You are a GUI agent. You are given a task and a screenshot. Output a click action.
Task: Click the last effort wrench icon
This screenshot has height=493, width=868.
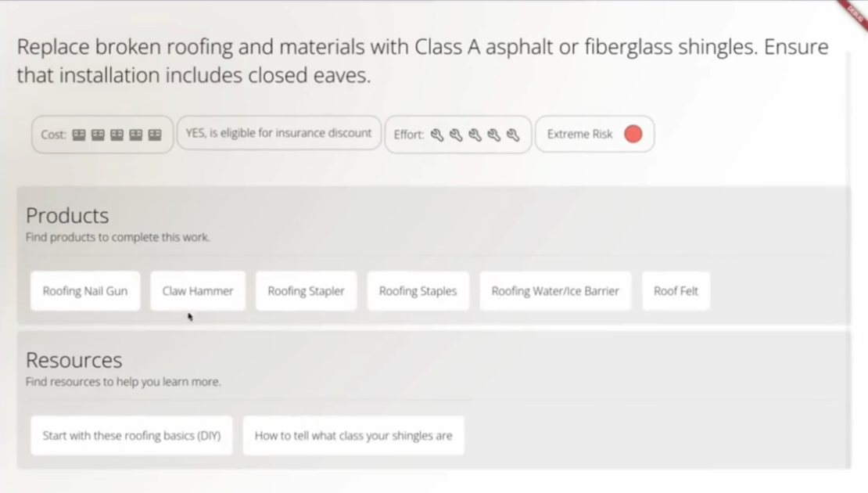pyautogui.click(x=513, y=135)
